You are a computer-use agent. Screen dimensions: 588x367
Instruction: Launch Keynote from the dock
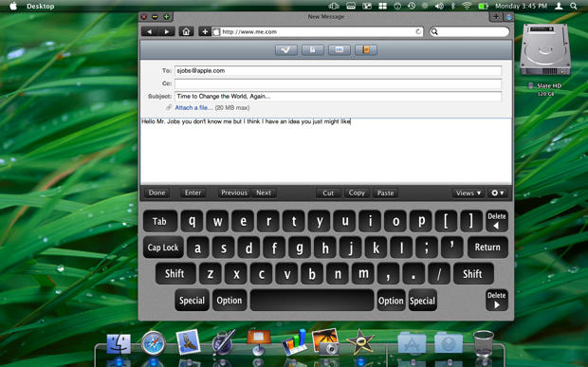(258, 342)
